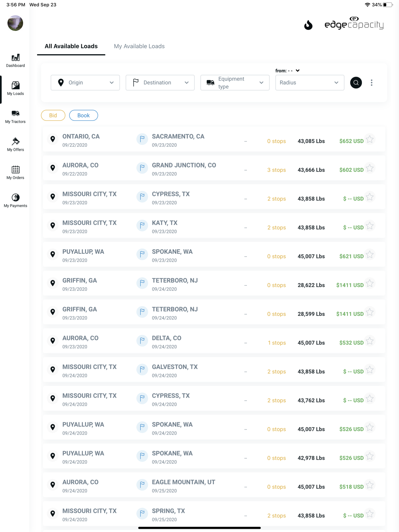Open the $602 USD Aurora load price

[351, 170]
